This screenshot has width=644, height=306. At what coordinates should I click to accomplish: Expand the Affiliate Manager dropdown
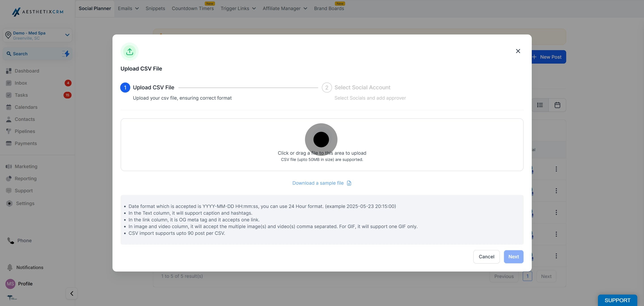point(285,9)
